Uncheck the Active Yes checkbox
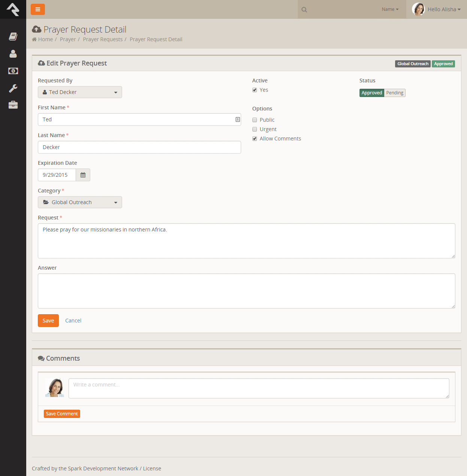The width and height of the screenshot is (467, 476). tap(255, 90)
